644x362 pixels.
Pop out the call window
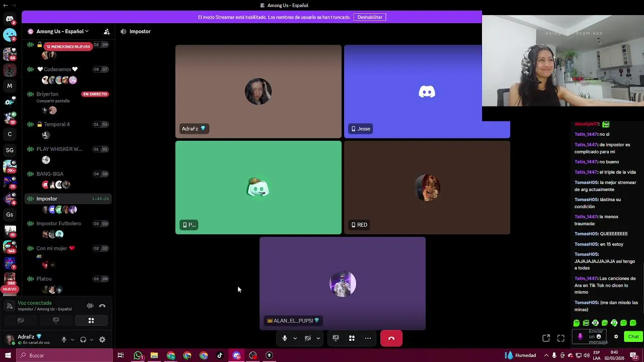tap(546, 338)
